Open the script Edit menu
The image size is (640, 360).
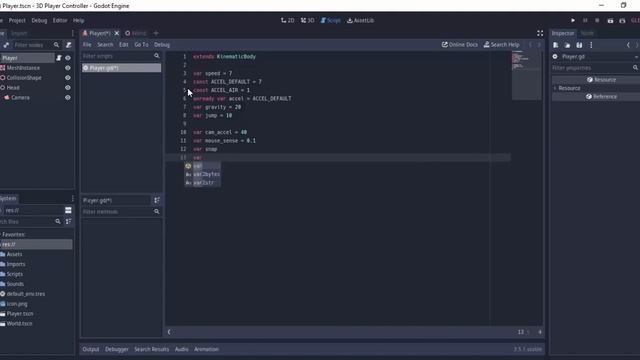pyautogui.click(x=124, y=44)
